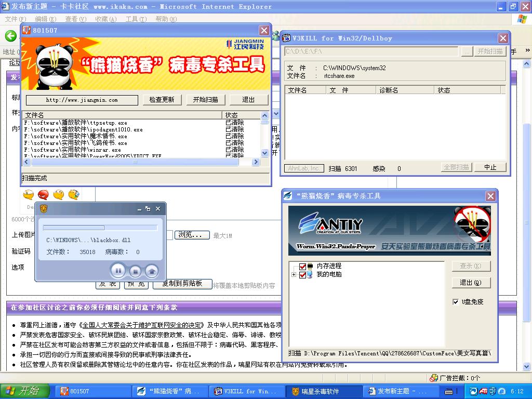Toggle the 我的电脑 checkbox
The image size is (532, 399).
[303, 274]
